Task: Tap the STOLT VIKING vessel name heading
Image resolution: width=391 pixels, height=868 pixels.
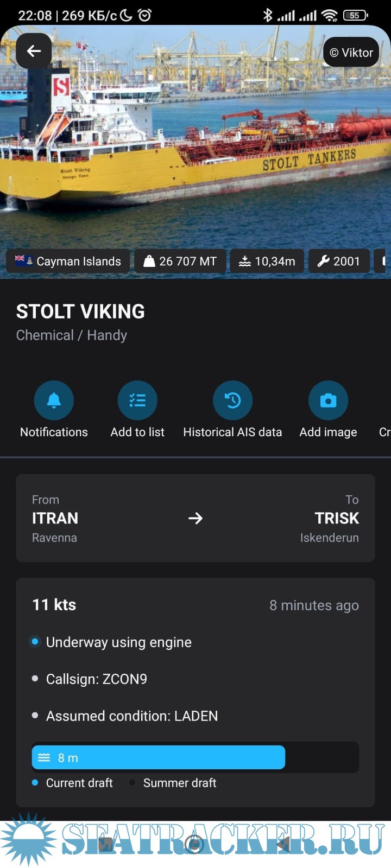Action: click(x=80, y=311)
